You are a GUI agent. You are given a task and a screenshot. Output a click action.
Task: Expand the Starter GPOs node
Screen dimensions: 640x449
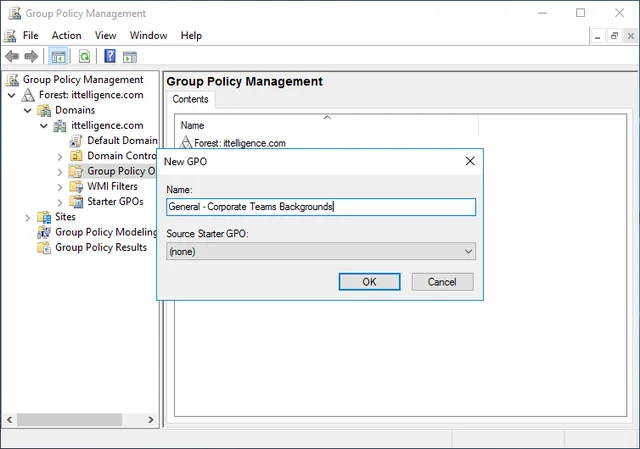click(60, 202)
